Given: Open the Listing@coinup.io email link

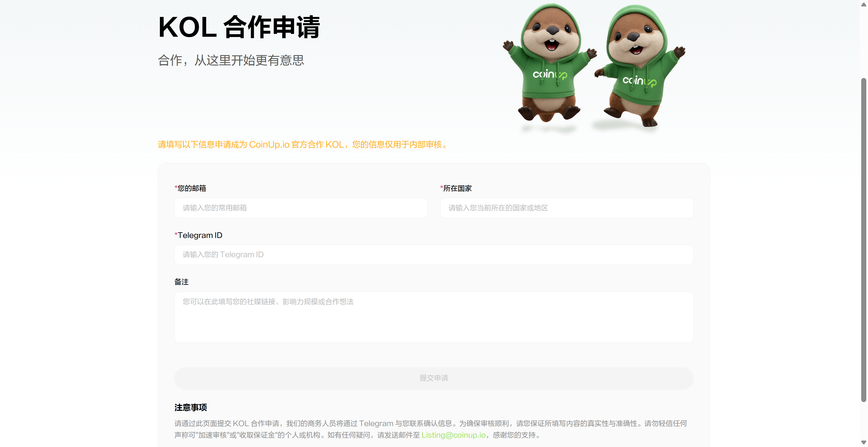Looking at the screenshot, I should 453,435.
